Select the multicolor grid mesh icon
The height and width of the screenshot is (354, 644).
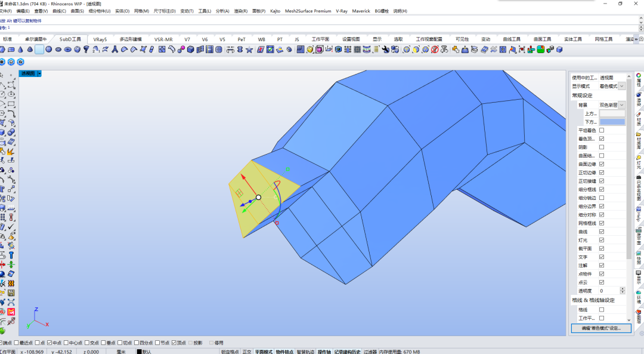tap(540, 50)
